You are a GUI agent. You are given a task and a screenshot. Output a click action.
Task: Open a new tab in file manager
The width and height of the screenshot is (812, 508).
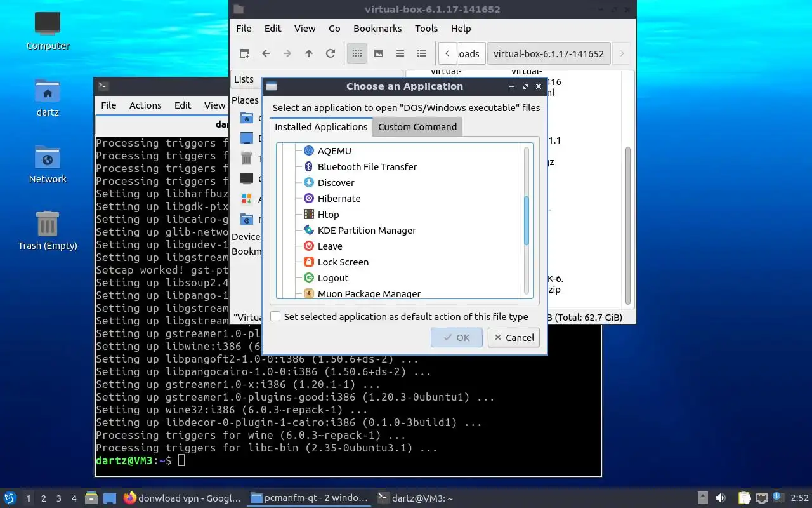tap(244, 53)
